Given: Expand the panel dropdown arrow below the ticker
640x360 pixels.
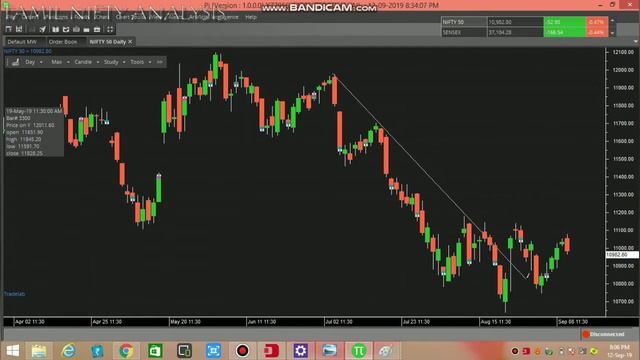Looking at the screenshot, I should 635,42.
